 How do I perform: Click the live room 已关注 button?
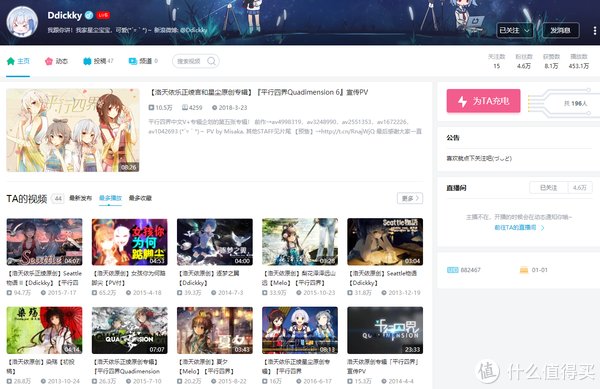548,188
